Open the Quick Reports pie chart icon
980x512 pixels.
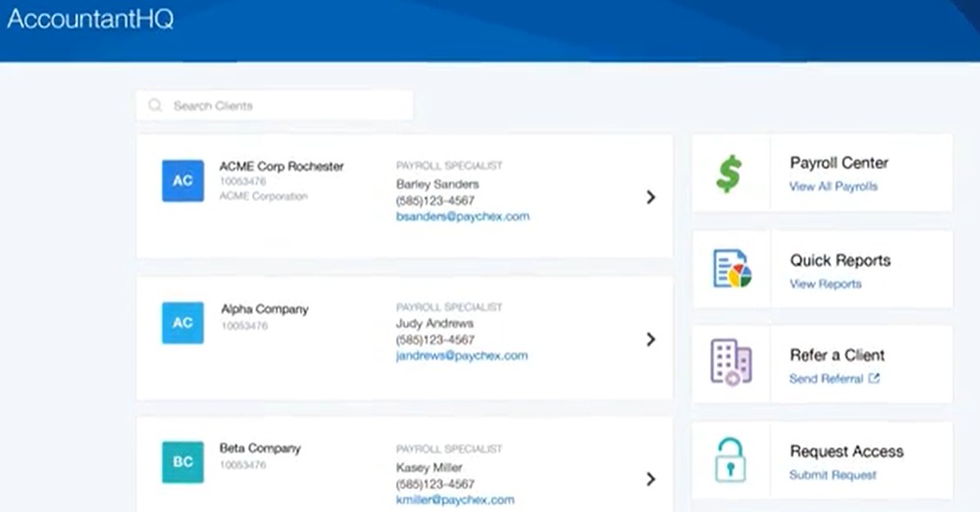(731, 269)
